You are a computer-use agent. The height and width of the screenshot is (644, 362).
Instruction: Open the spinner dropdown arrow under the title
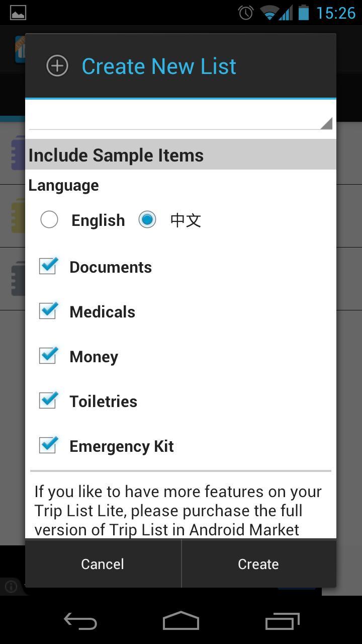pyautogui.click(x=326, y=123)
